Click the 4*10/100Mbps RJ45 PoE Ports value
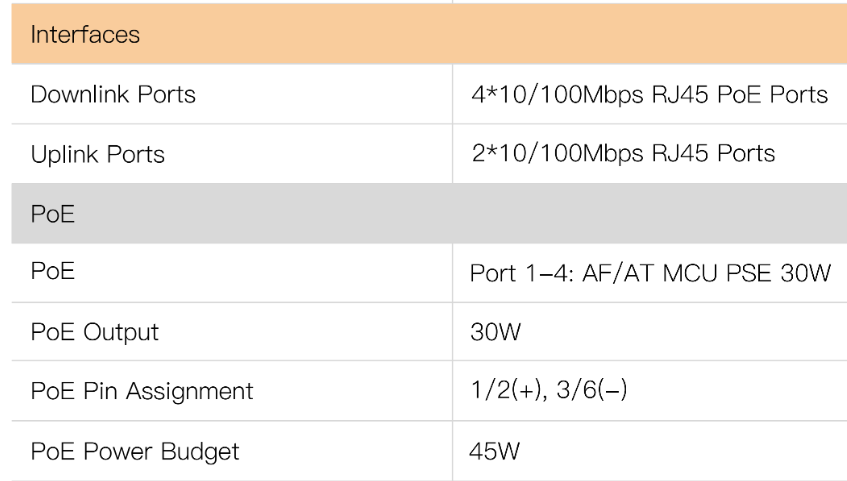The height and width of the screenshot is (481, 847). (649, 95)
